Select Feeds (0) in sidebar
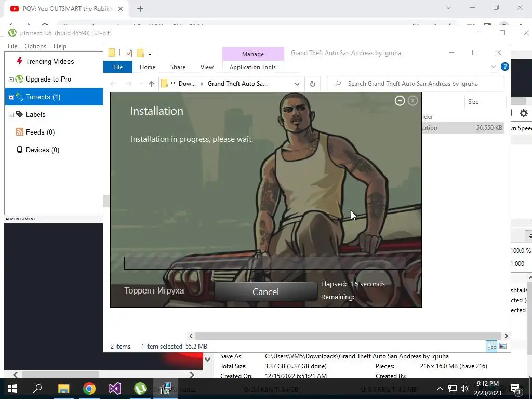The height and width of the screenshot is (399, 532). click(x=35, y=132)
